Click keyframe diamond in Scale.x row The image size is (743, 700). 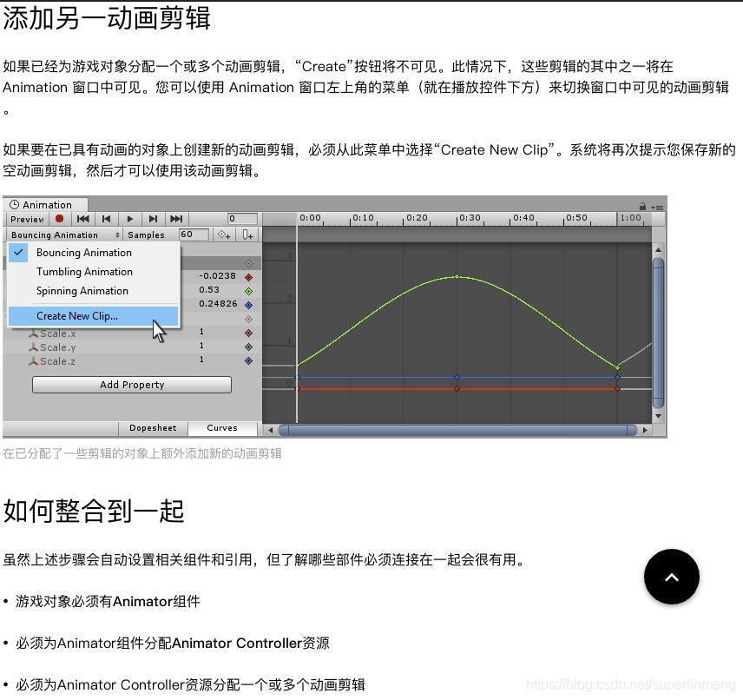pos(248,333)
